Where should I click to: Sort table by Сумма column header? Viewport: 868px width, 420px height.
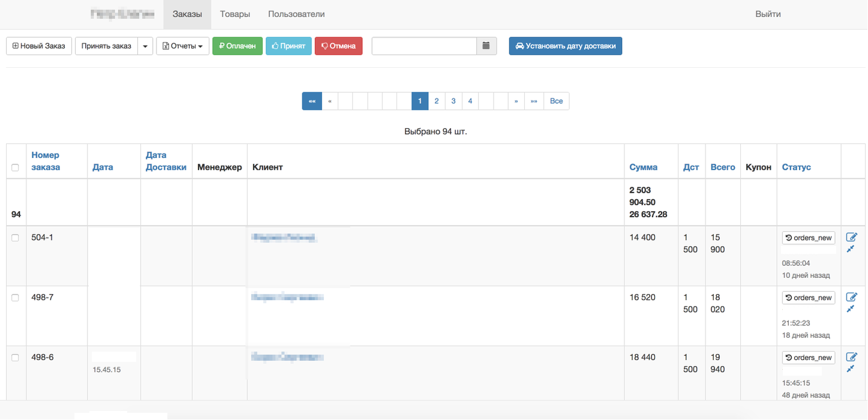(643, 167)
